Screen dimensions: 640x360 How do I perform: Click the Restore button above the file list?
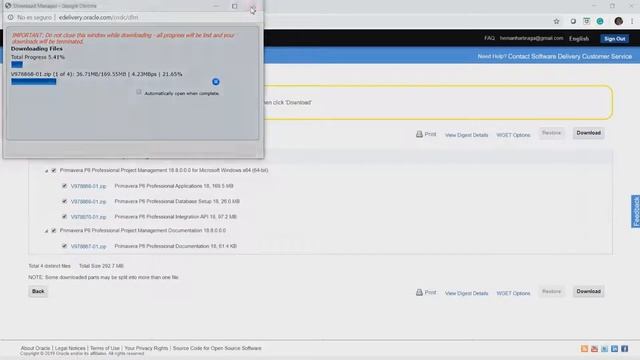click(x=551, y=133)
